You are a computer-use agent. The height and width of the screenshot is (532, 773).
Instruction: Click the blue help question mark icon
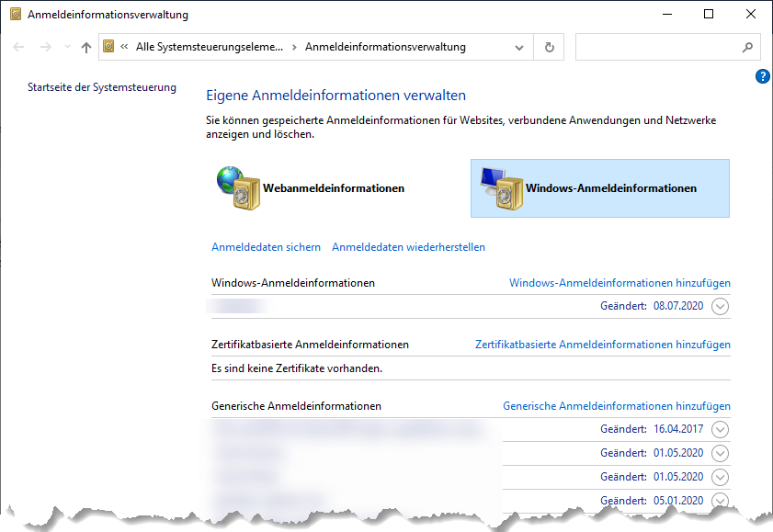coord(762,76)
